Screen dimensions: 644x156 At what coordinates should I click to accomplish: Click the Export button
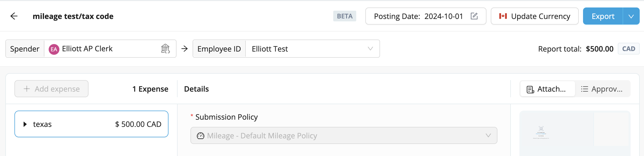coord(603,16)
